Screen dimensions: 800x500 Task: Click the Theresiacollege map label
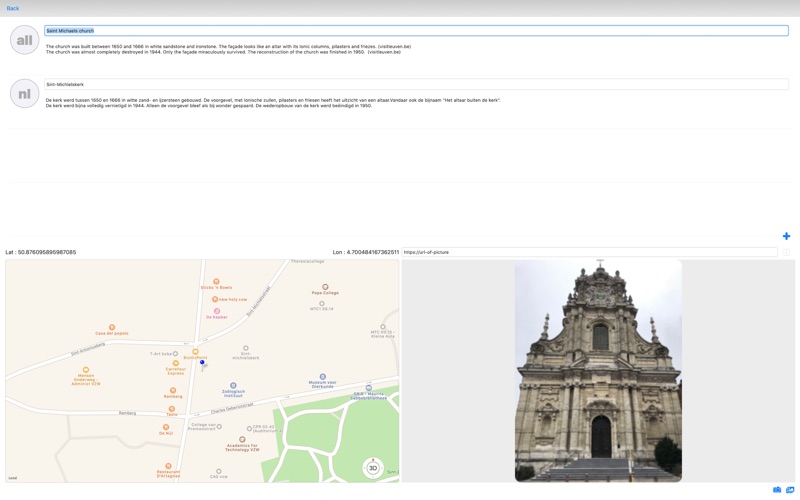pos(308,261)
